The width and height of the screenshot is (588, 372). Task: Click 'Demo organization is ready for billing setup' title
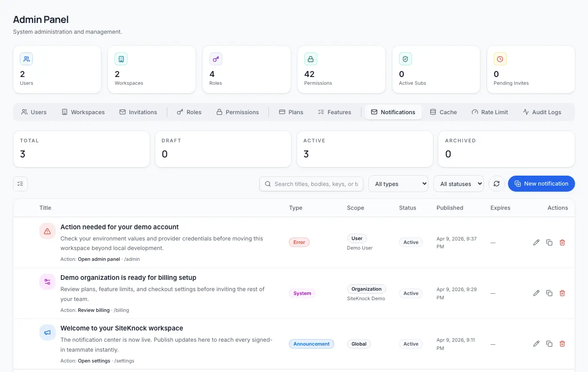tap(128, 278)
